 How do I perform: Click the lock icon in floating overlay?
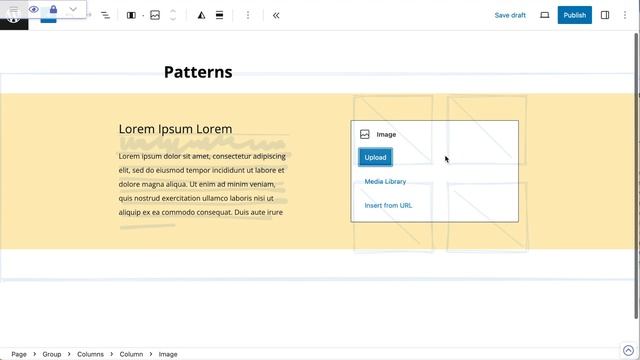click(x=53, y=9)
